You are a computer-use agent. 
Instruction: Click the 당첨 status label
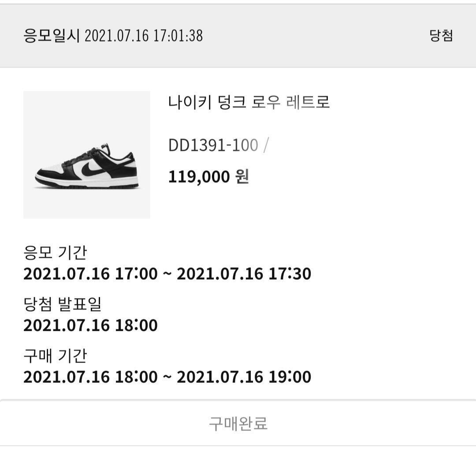tap(441, 36)
